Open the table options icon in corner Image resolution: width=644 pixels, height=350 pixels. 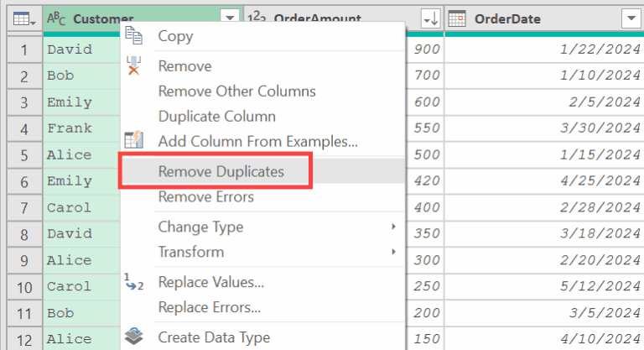point(24,19)
